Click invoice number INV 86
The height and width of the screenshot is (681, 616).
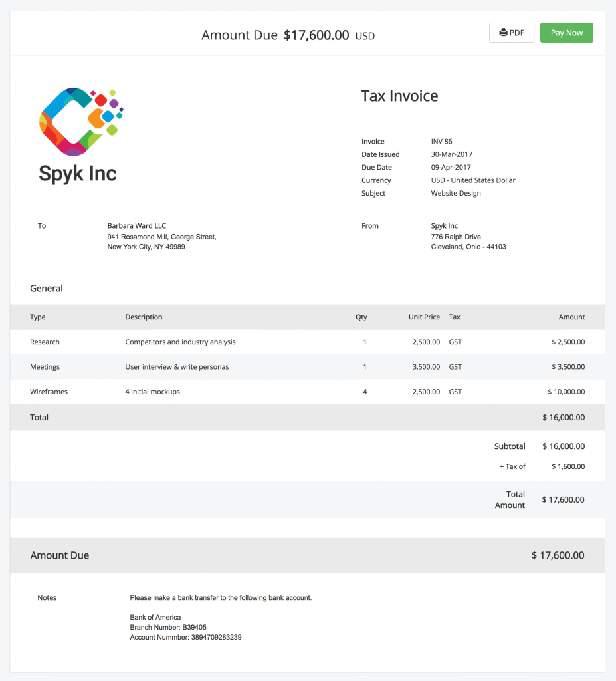point(441,142)
